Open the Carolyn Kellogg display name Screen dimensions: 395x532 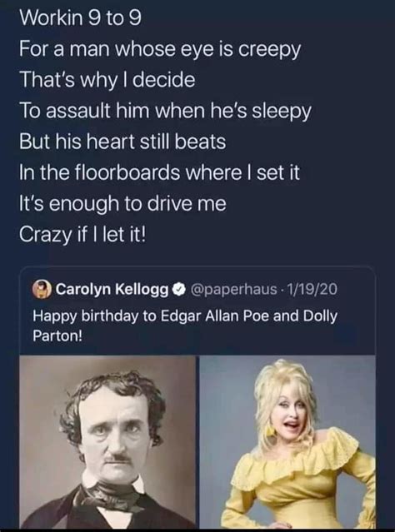pos(112,290)
